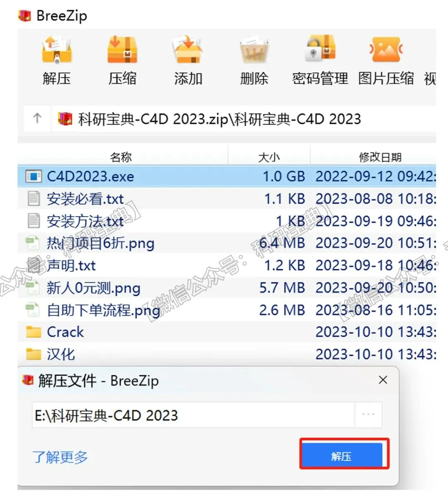The width and height of the screenshot is (448, 493).
Task: Click the blue 解压 button in dialog
Action: click(x=342, y=456)
